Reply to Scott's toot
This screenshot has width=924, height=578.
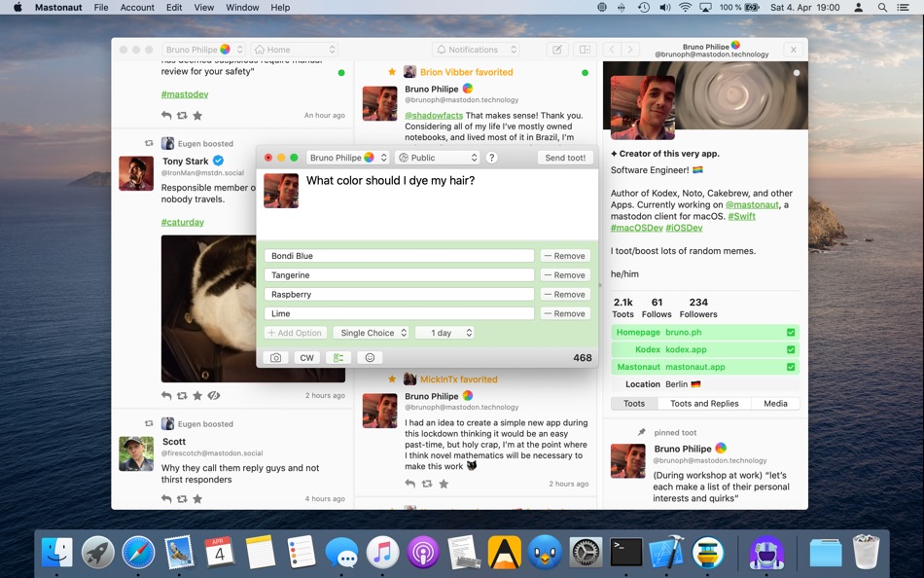point(166,499)
